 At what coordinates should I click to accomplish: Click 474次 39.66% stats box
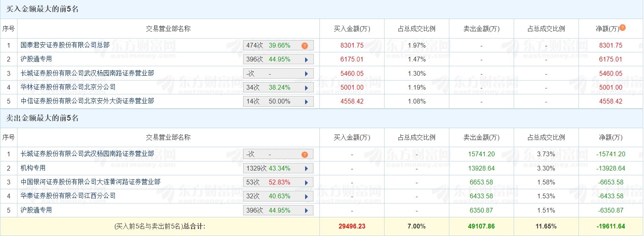pos(278,46)
